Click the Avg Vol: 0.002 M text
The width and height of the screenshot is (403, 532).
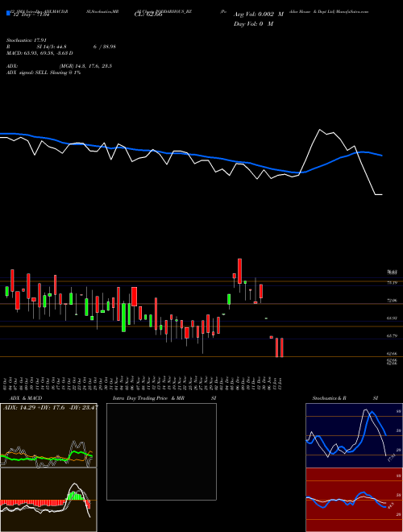(x=259, y=15)
